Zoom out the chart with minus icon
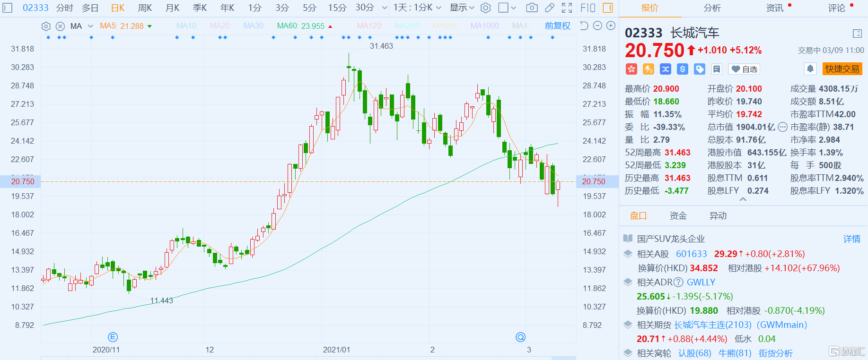Screen dimensions: 868x360 click(597, 26)
